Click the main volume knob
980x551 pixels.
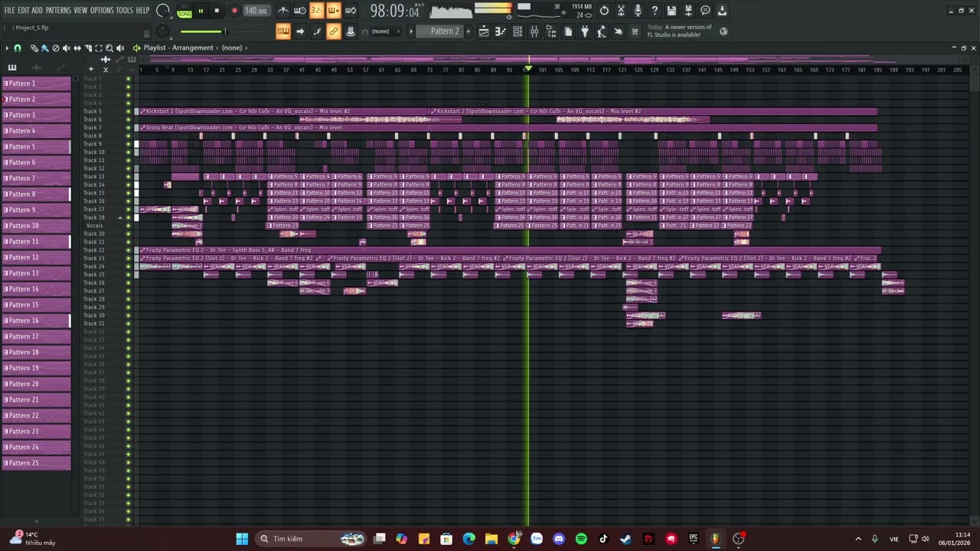coord(163,11)
